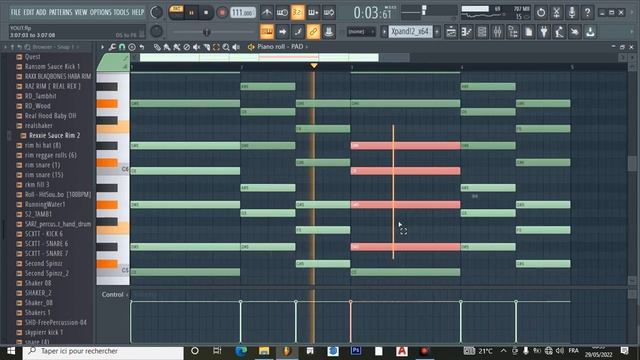Open the Browser view icon
Image resolution: width=640 pixels, height=360 pixels.
[513, 31]
